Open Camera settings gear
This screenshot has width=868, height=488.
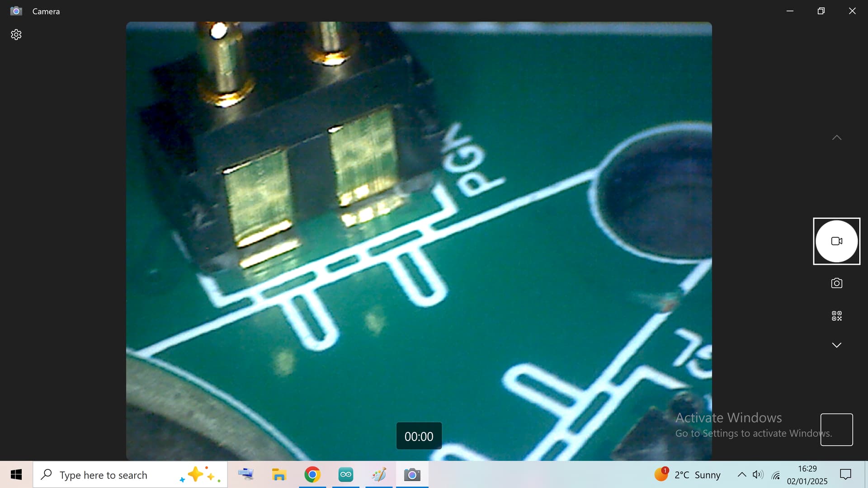coord(16,35)
